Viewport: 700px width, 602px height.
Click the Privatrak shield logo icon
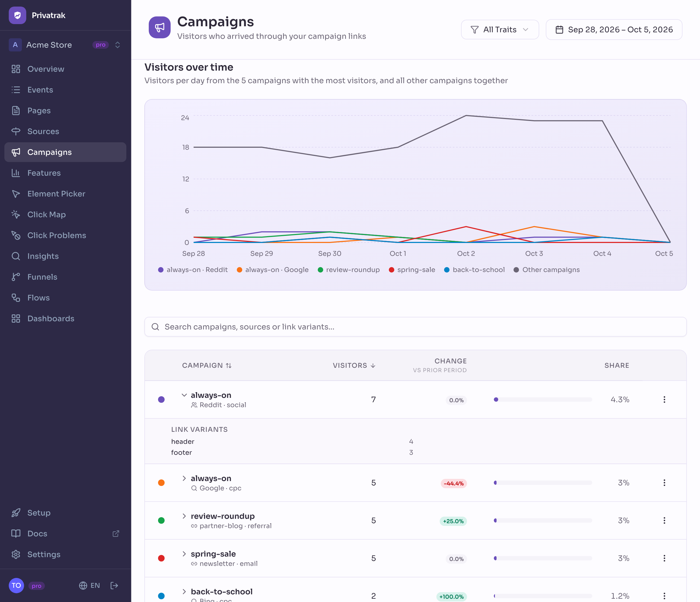point(17,15)
